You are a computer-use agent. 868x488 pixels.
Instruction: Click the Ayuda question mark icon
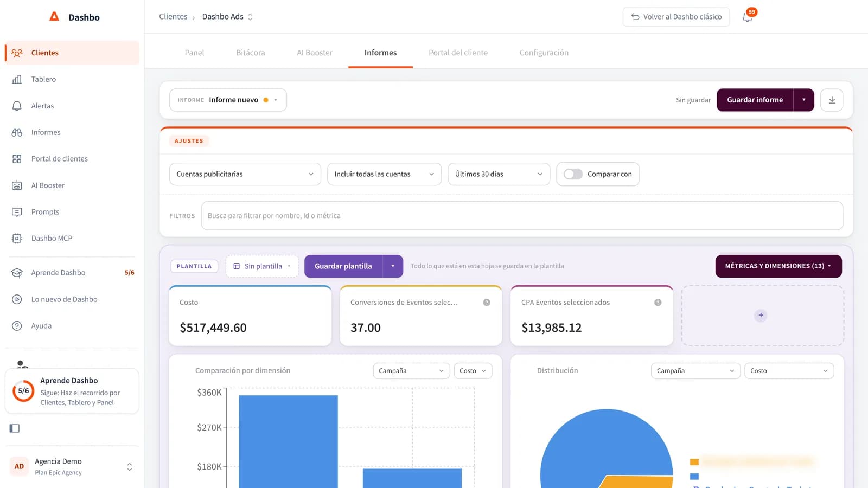tap(17, 326)
